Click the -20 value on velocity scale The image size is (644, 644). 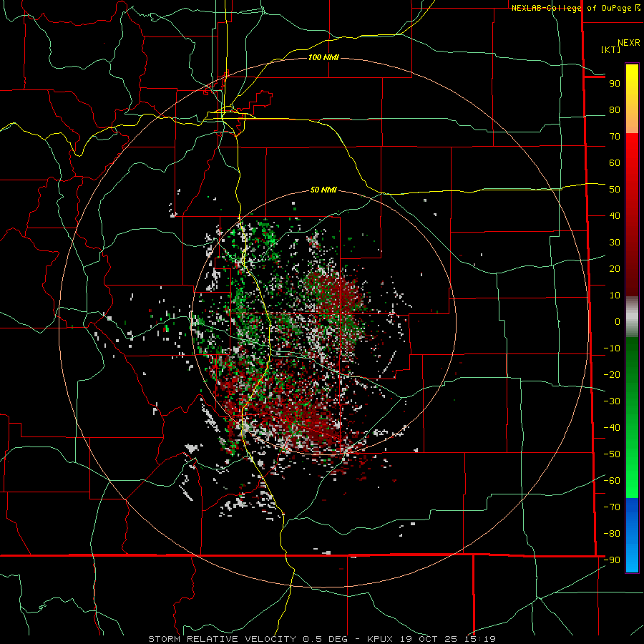click(x=612, y=374)
